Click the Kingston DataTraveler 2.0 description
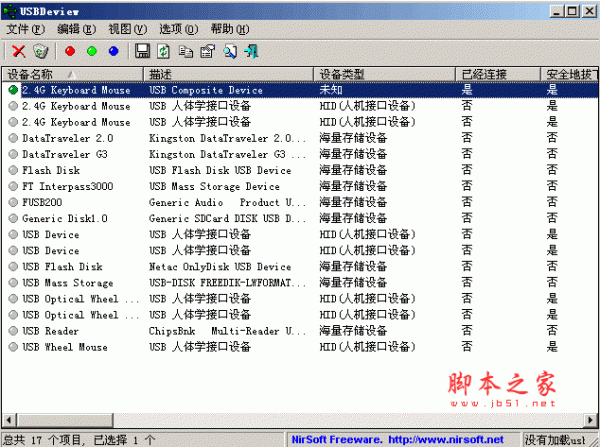Viewport: 600px width, 447px height. 227,138
